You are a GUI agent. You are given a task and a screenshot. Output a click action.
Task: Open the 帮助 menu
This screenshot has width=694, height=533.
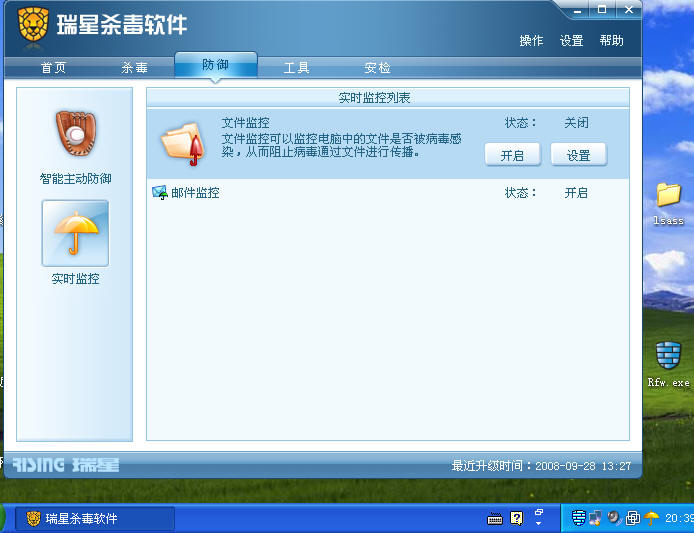[x=612, y=41]
